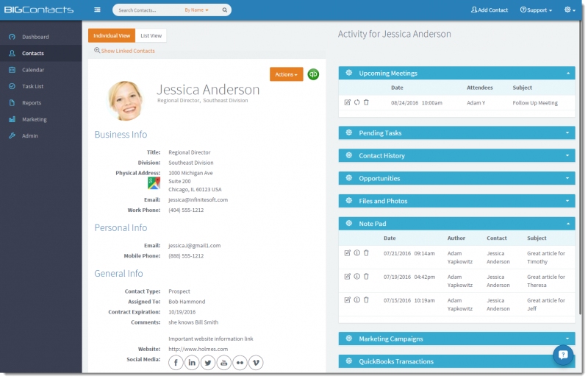Click the jessica@infinitesoft.com email link
The image size is (588, 379).
tap(198, 200)
